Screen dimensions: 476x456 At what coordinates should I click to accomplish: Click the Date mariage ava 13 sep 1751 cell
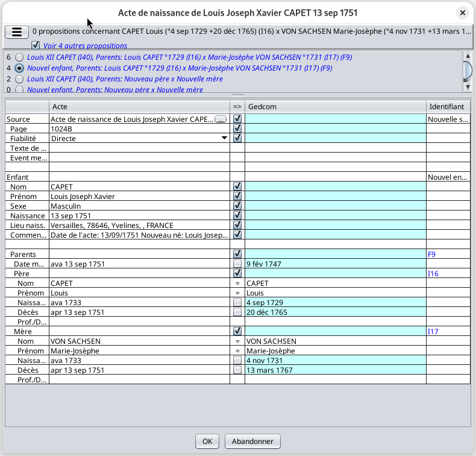tap(139, 264)
